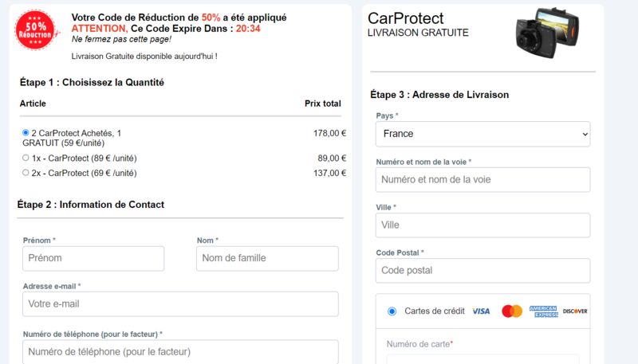Click the Visa card logo

pos(481,311)
